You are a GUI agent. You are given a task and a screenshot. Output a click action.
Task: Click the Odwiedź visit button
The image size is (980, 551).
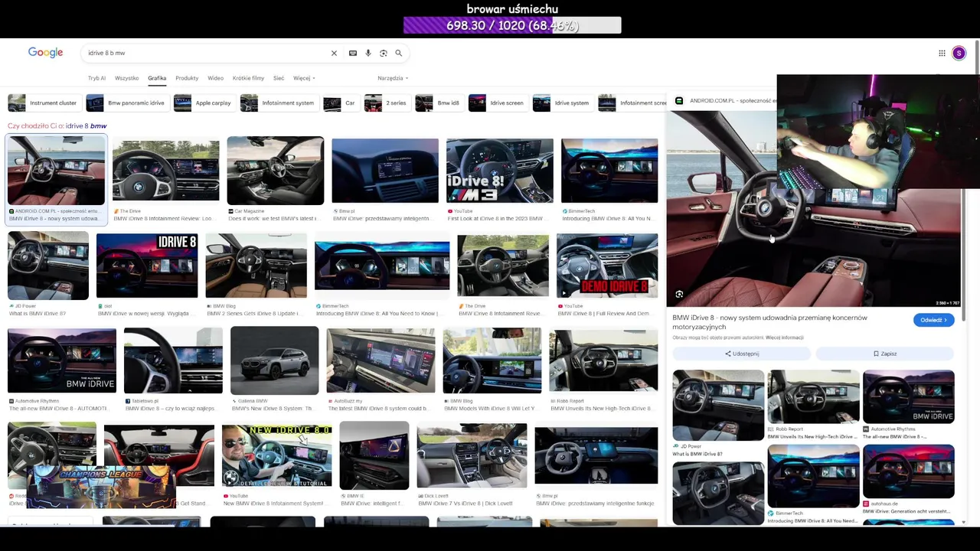(933, 320)
